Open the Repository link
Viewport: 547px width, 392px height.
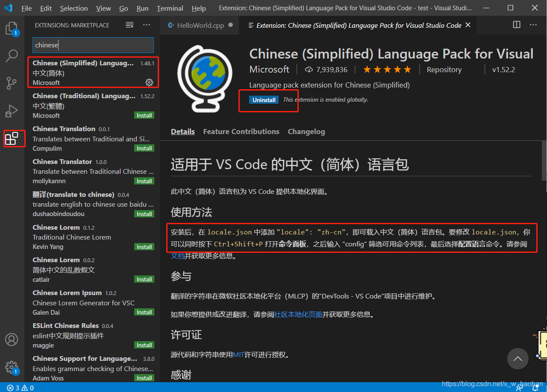tap(444, 70)
